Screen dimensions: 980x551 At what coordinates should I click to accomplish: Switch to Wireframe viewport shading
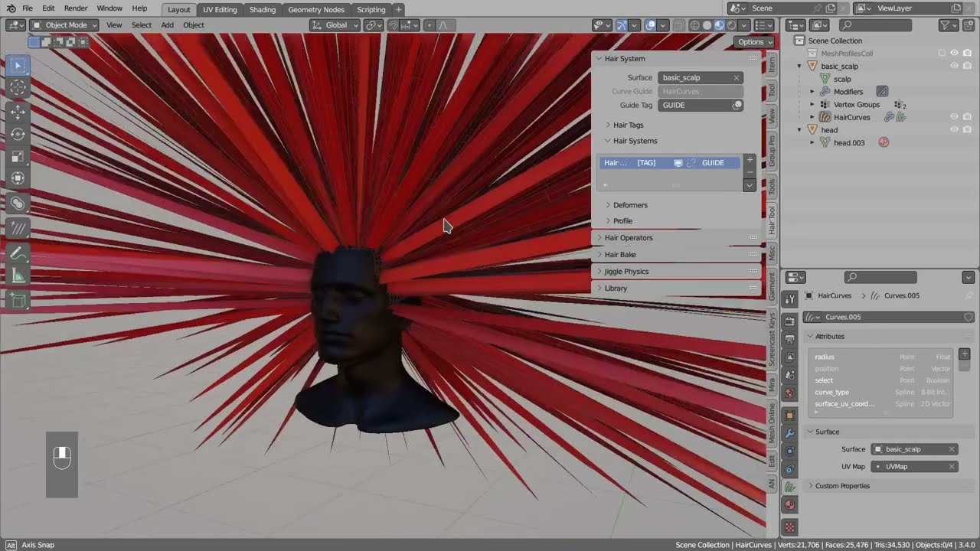tap(695, 25)
